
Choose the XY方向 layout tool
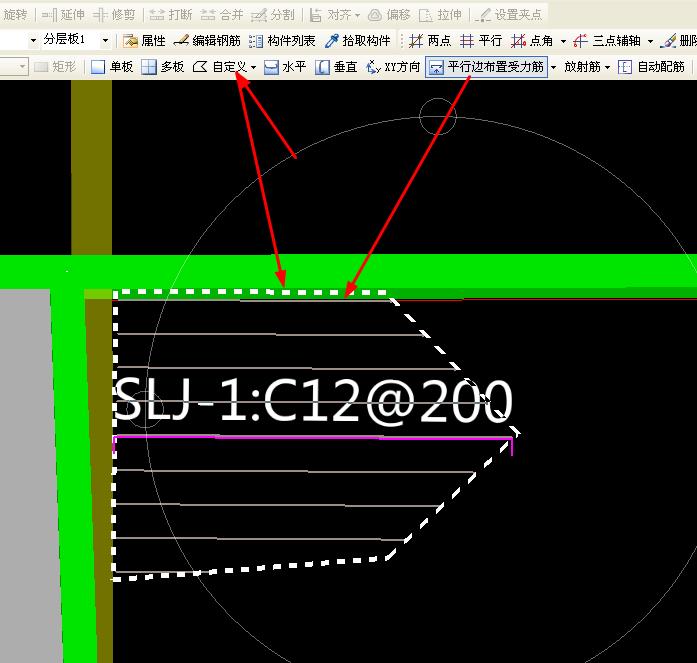coord(393,67)
